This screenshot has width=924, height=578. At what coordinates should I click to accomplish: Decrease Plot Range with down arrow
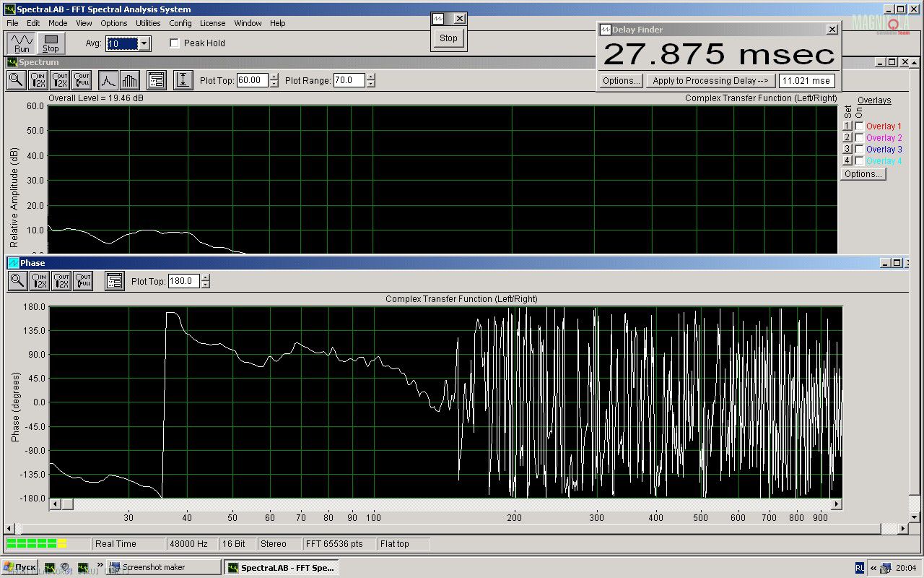click(x=371, y=84)
